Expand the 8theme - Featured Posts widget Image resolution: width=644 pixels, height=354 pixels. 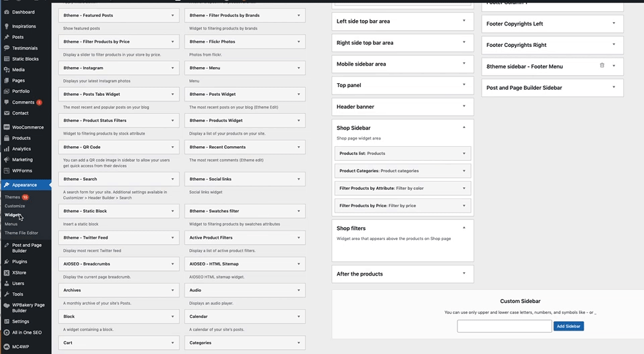click(x=172, y=15)
